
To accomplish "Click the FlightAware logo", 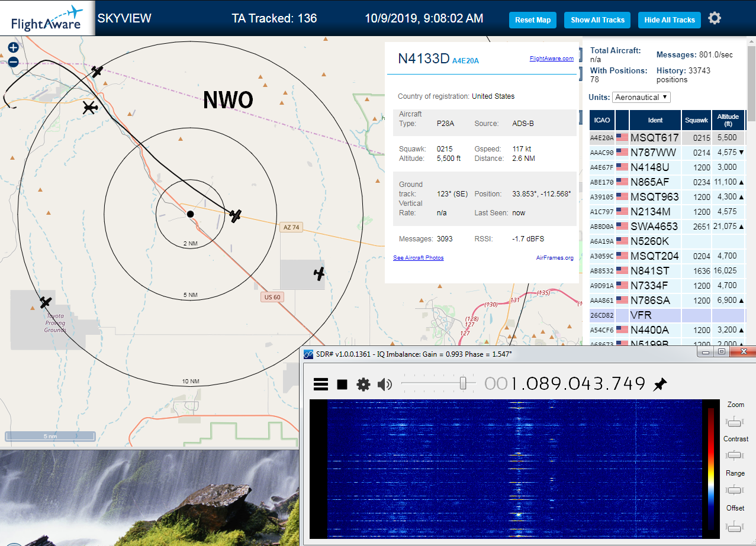I will click(46, 18).
